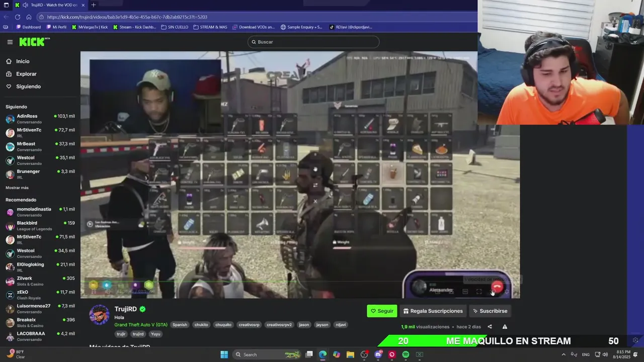Open the Kick hamburger menu
Viewport: 644px width, 362px height.
10,42
